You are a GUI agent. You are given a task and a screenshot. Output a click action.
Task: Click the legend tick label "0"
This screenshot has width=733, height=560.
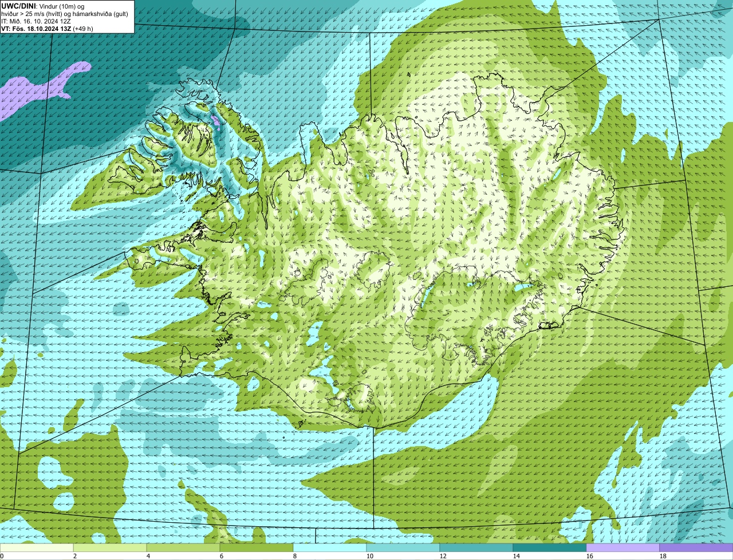2,556
